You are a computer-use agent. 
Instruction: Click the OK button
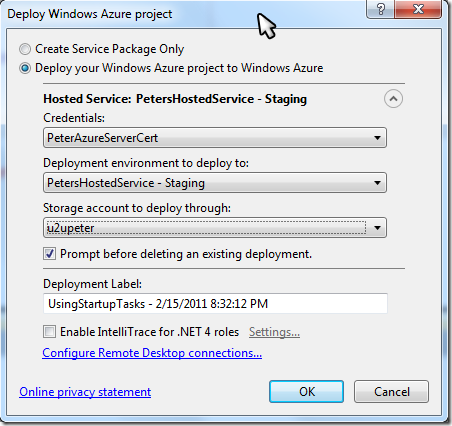point(307,392)
